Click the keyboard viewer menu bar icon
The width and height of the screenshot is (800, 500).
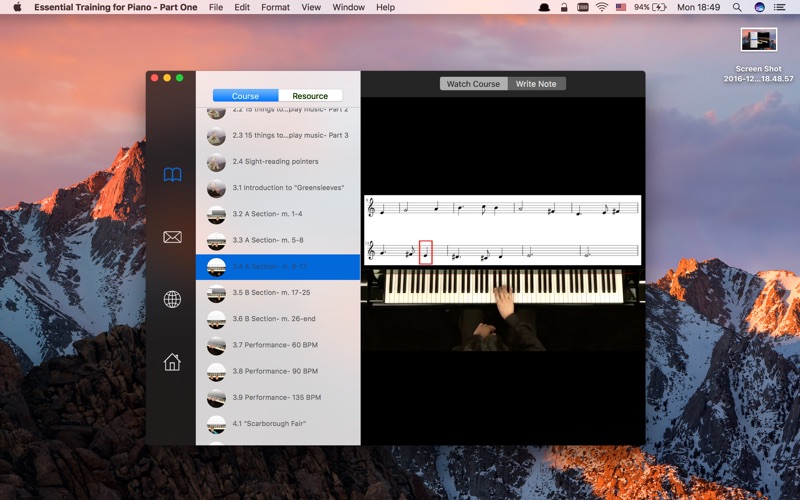click(583, 7)
